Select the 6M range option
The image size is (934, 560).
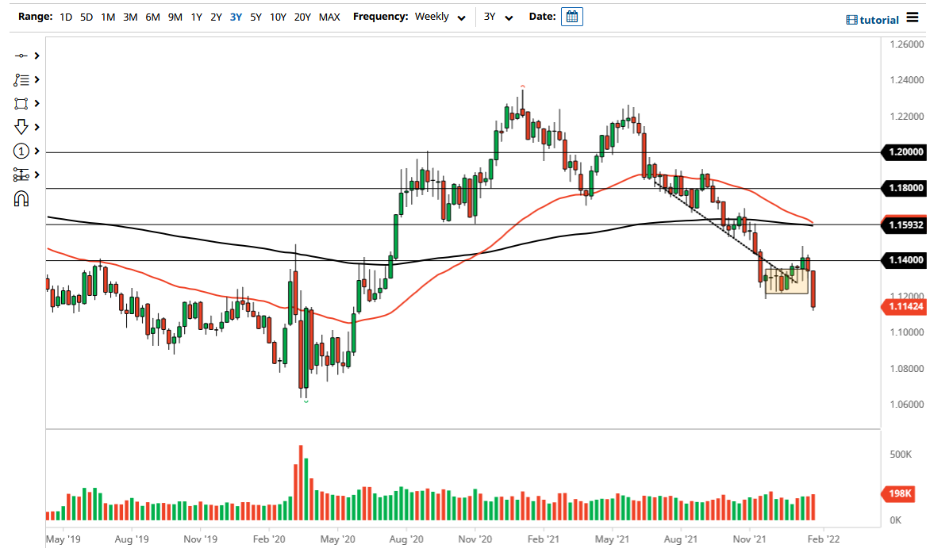click(152, 17)
